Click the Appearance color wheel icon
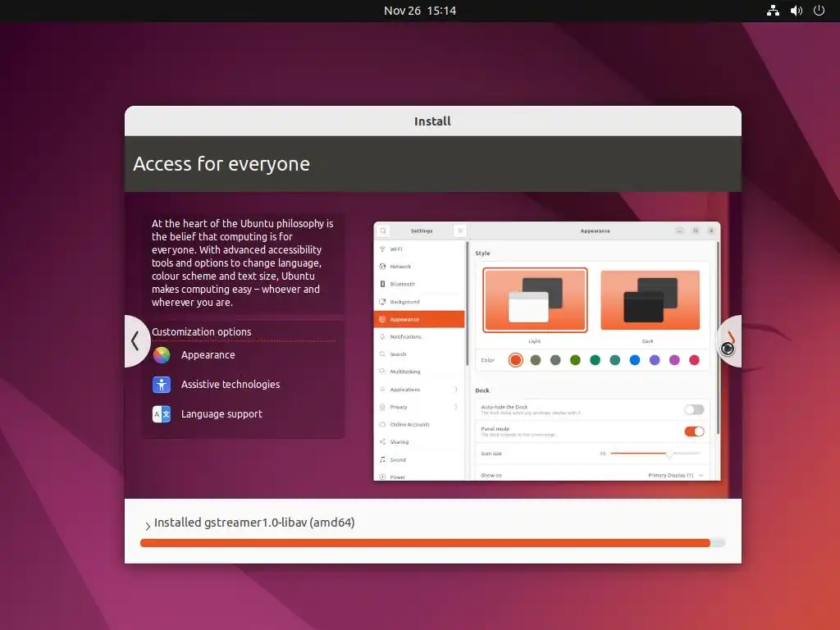This screenshot has width=840, height=630. click(162, 355)
